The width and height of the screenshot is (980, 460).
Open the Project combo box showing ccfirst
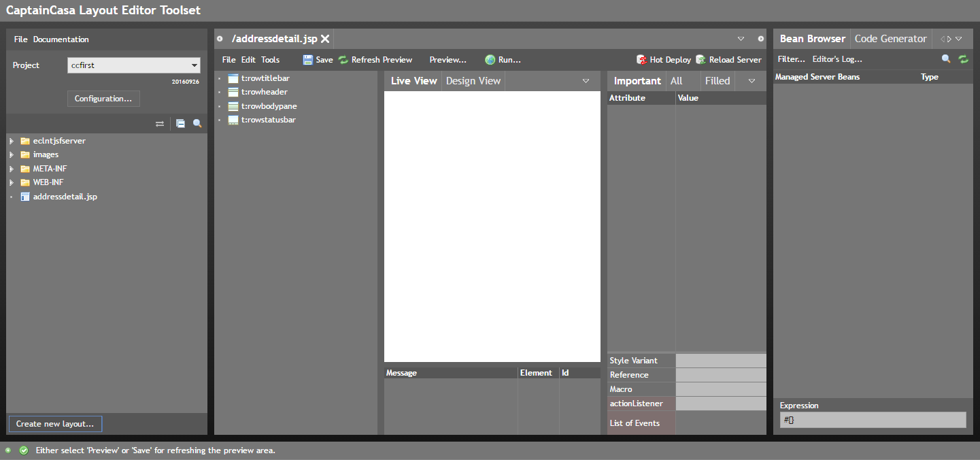(134, 65)
